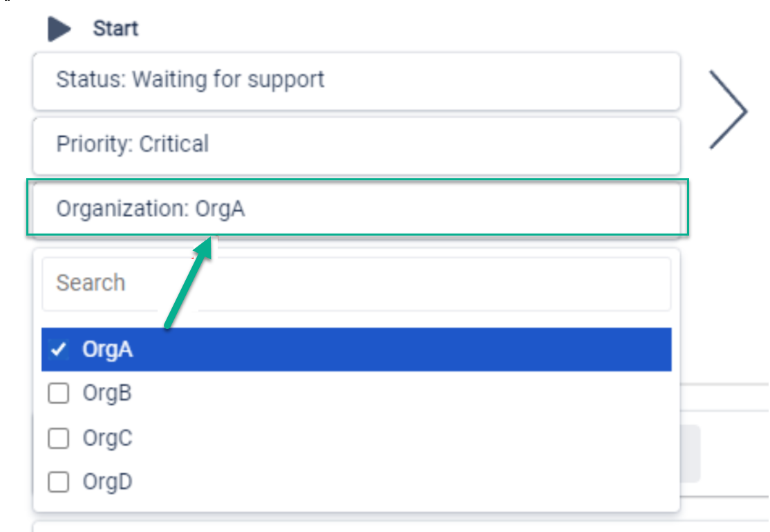Viewport: 770px width, 532px height.
Task: Choose the OrgB option label
Action: coord(107,394)
